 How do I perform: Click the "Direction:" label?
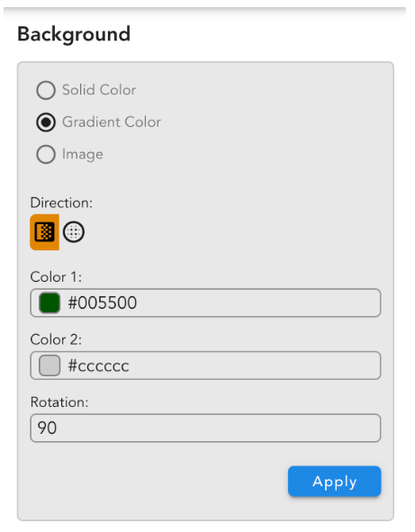pyautogui.click(x=61, y=203)
